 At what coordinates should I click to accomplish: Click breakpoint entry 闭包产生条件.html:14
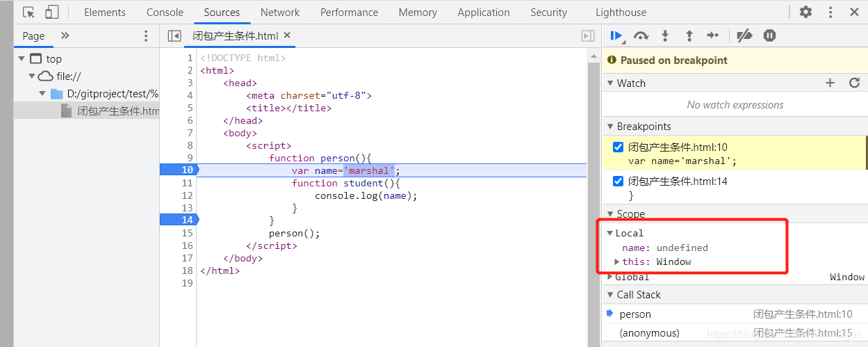click(x=735, y=188)
